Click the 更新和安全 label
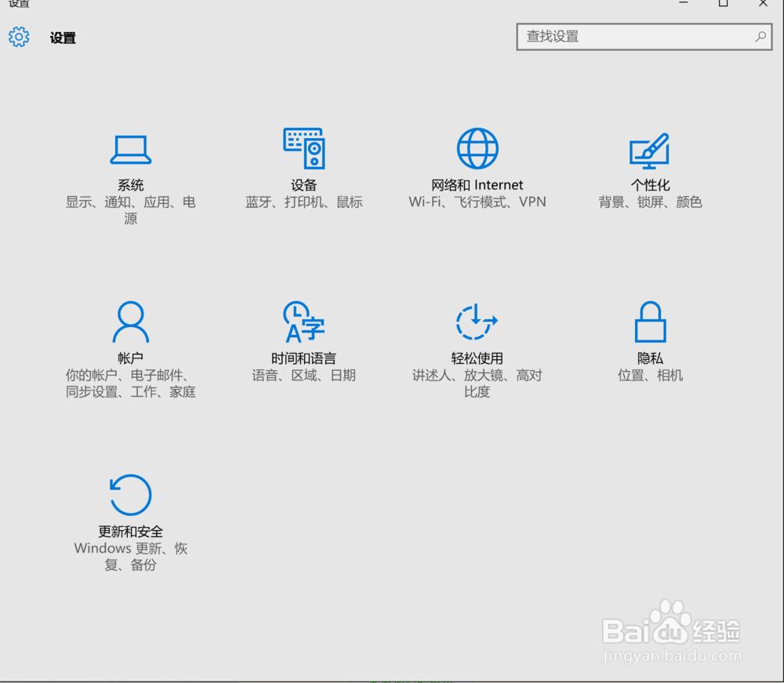The image size is (784, 683). tap(130, 531)
